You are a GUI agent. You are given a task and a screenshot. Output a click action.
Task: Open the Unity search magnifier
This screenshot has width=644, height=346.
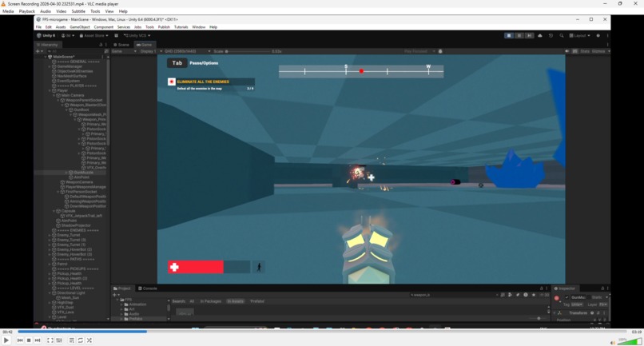(562, 36)
